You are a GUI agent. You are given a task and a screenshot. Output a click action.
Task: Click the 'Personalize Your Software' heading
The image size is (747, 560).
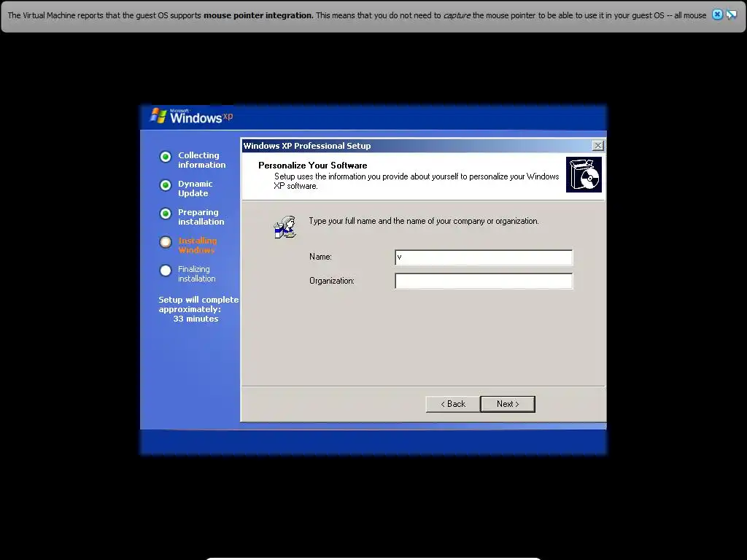(312, 166)
